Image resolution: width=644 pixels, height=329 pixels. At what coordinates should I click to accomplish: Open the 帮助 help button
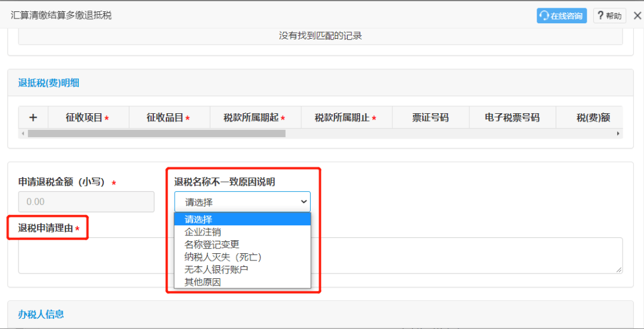(609, 16)
